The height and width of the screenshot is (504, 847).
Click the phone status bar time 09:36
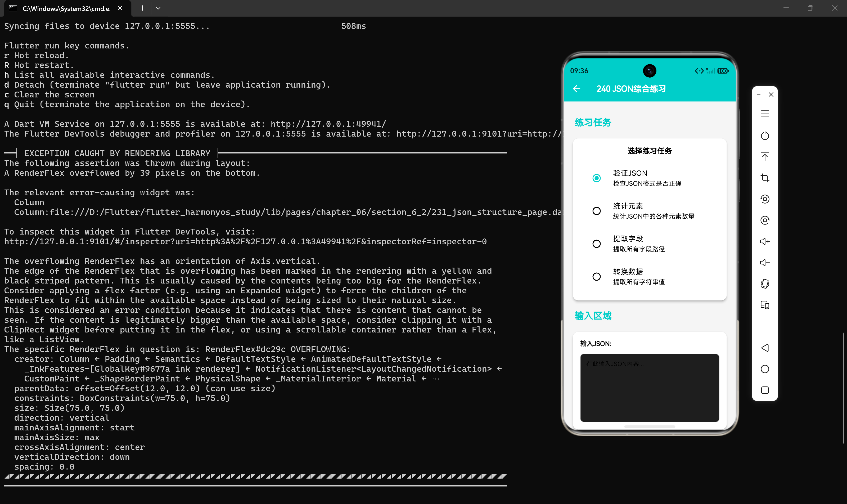click(579, 71)
